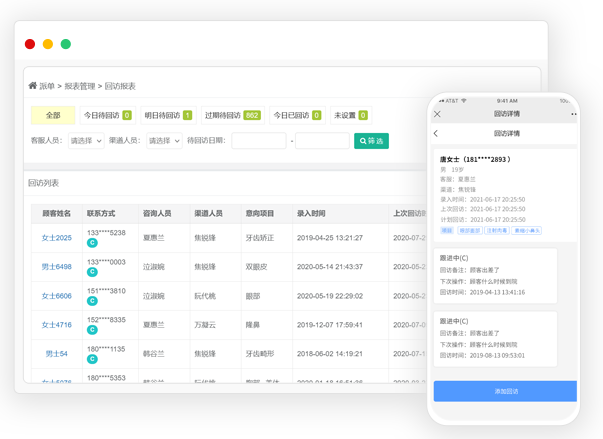The height and width of the screenshot is (439, 603).
Task: Open customer link 男士6498
Action: [x=56, y=267]
